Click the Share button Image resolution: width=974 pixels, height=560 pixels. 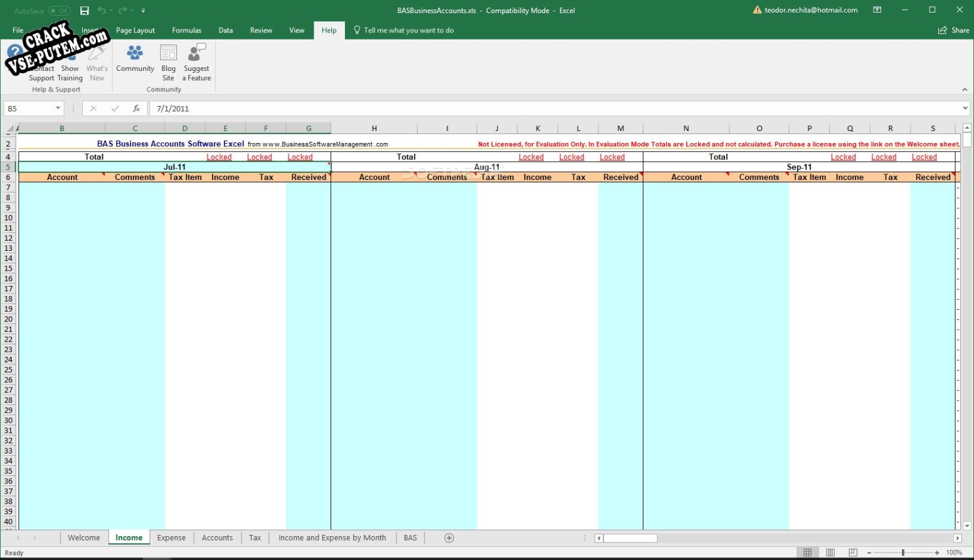[x=953, y=30]
